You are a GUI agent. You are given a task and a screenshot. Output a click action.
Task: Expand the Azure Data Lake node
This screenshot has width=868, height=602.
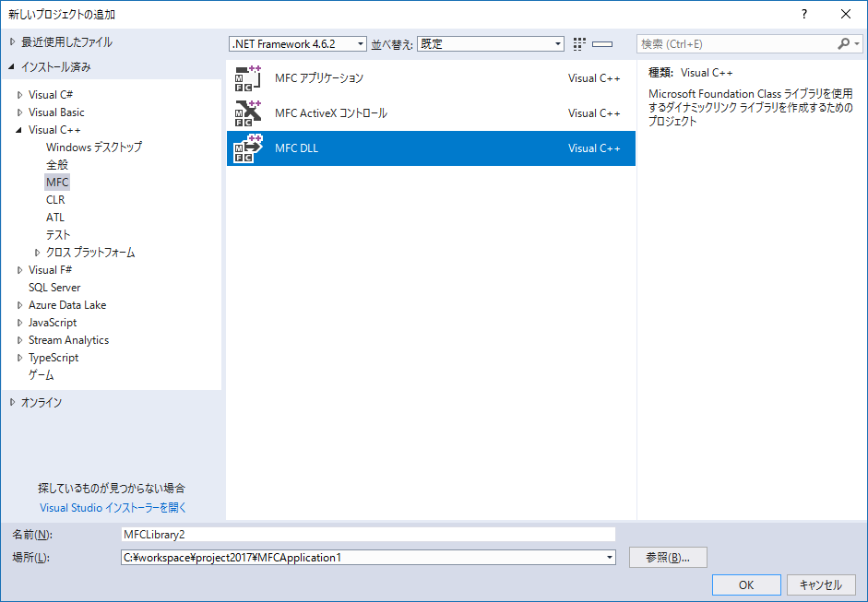20,305
